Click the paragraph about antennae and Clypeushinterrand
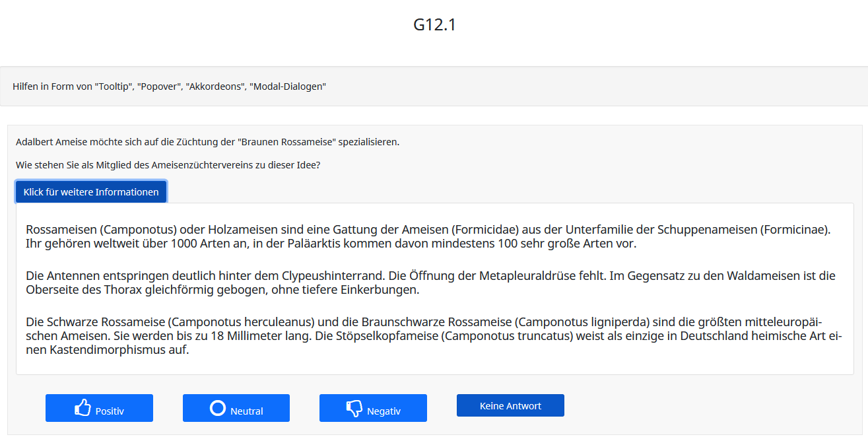The height and width of the screenshot is (443, 868). point(430,283)
